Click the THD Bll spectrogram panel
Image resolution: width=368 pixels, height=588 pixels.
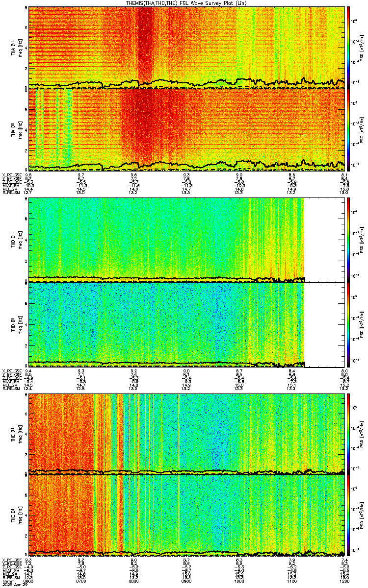pyautogui.click(x=187, y=324)
